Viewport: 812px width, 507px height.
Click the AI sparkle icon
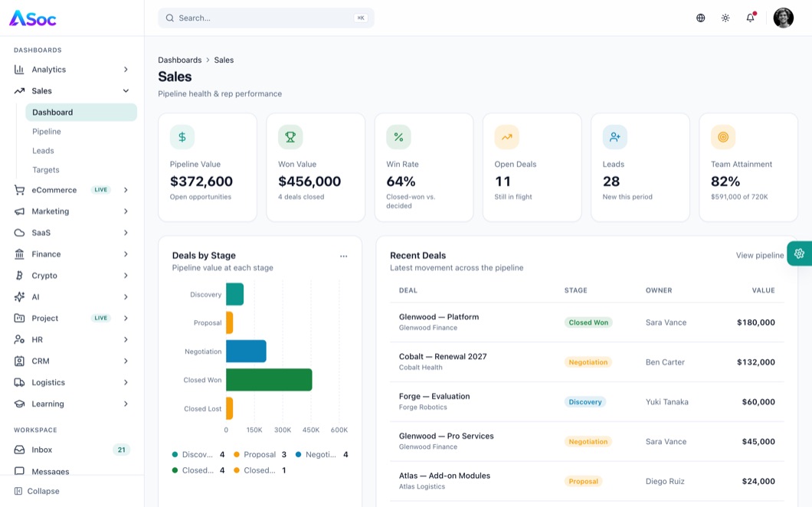point(19,296)
